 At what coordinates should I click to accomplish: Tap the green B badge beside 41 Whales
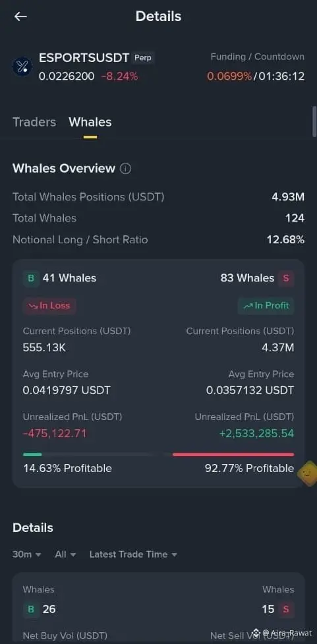(31, 278)
